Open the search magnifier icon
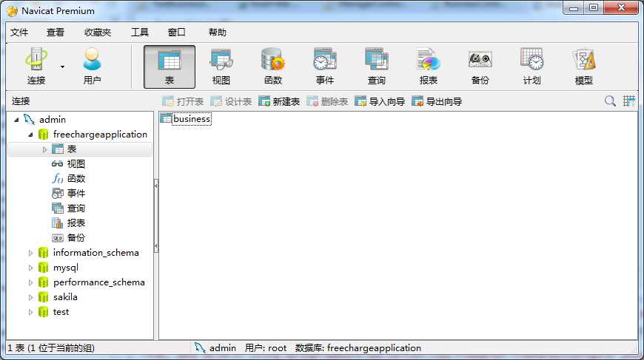This screenshot has height=360, width=644. pyautogui.click(x=610, y=101)
